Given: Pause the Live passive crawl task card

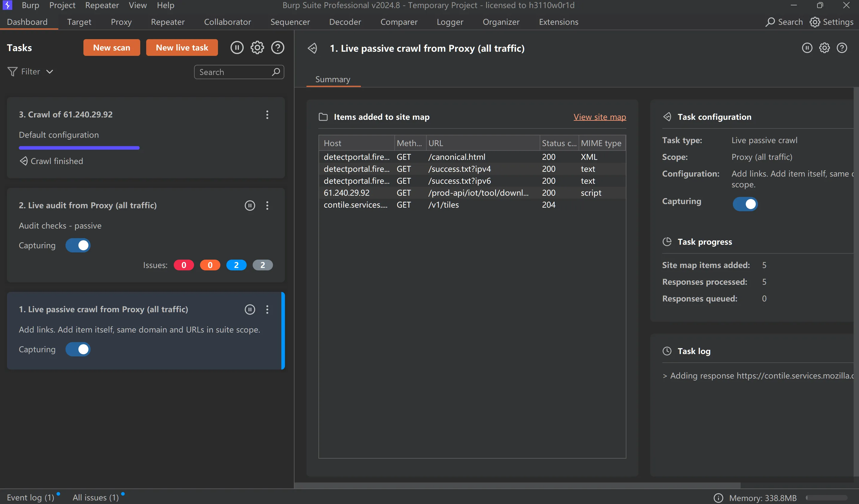Looking at the screenshot, I should click(250, 309).
